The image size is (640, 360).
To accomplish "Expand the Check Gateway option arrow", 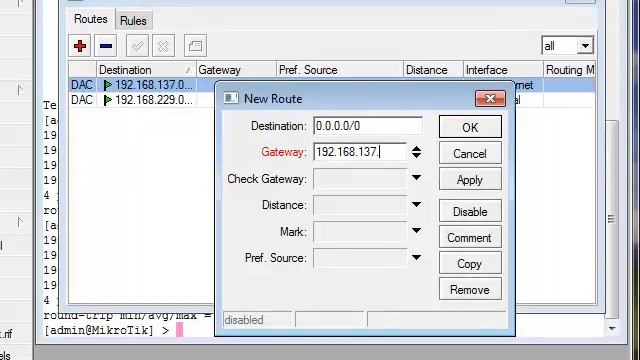I will (x=416, y=178).
